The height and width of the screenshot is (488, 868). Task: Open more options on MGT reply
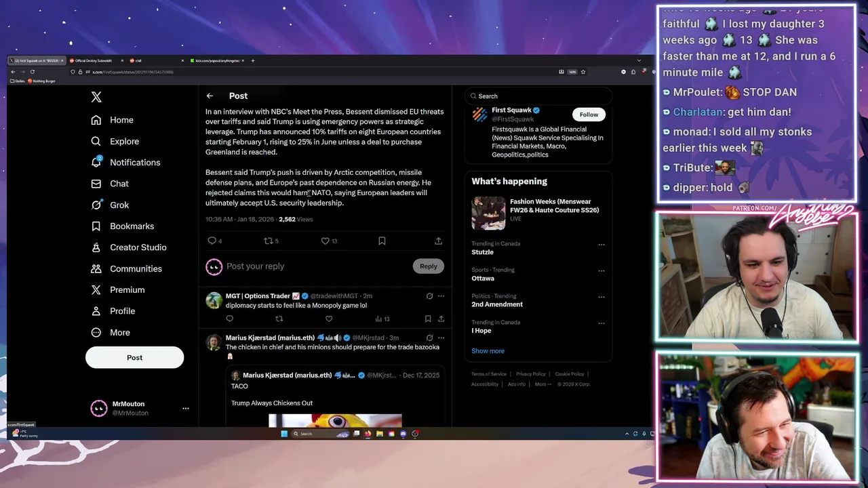coord(441,296)
